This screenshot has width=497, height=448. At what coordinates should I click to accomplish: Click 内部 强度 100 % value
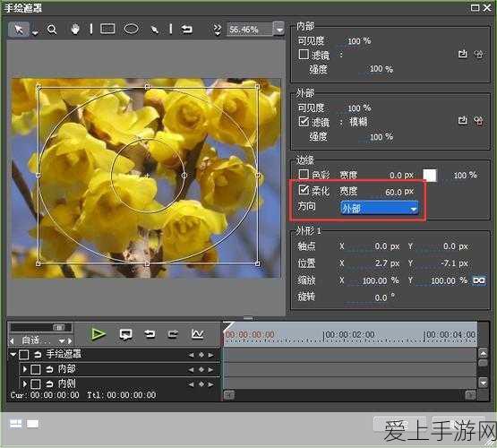click(381, 69)
